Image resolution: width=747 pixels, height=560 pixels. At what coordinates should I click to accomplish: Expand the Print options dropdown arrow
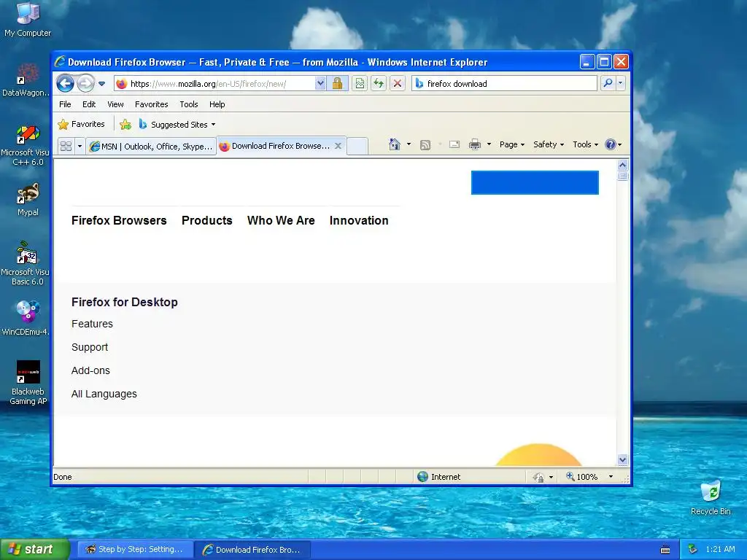[x=489, y=144]
